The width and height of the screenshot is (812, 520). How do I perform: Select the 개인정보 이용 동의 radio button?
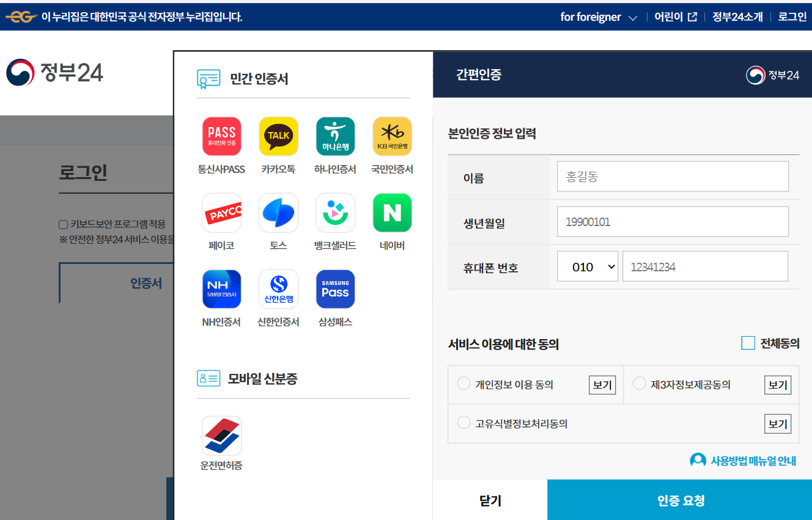tap(463, 384)
